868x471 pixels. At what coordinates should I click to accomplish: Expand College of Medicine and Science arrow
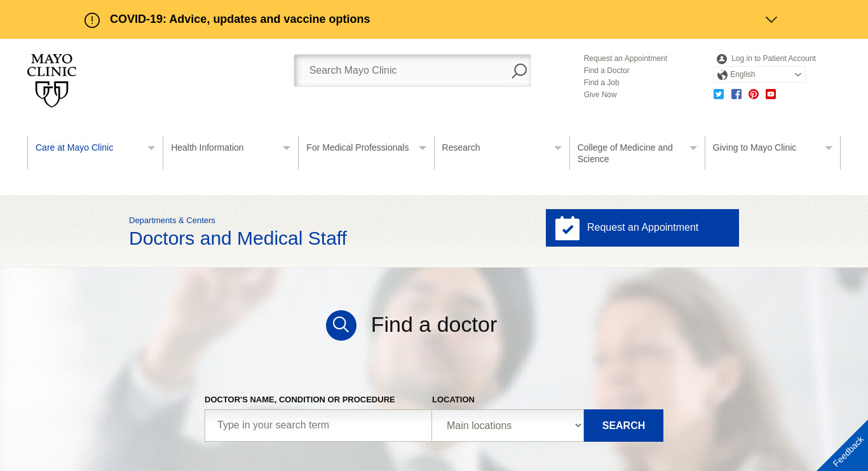(x=693, y=148)
